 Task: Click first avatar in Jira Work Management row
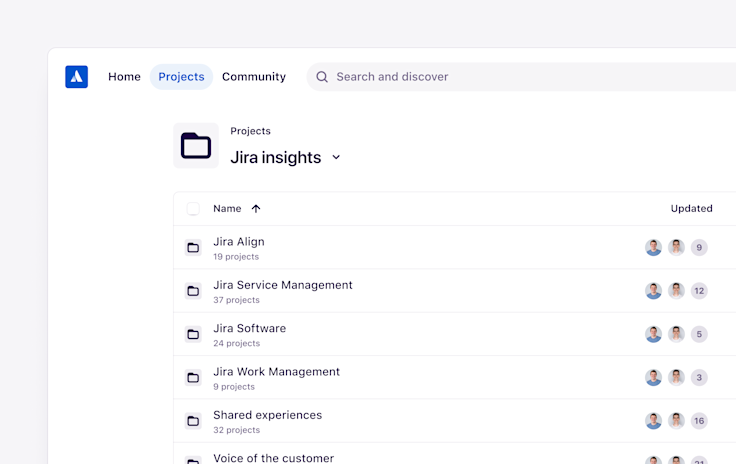pos(653,378)
